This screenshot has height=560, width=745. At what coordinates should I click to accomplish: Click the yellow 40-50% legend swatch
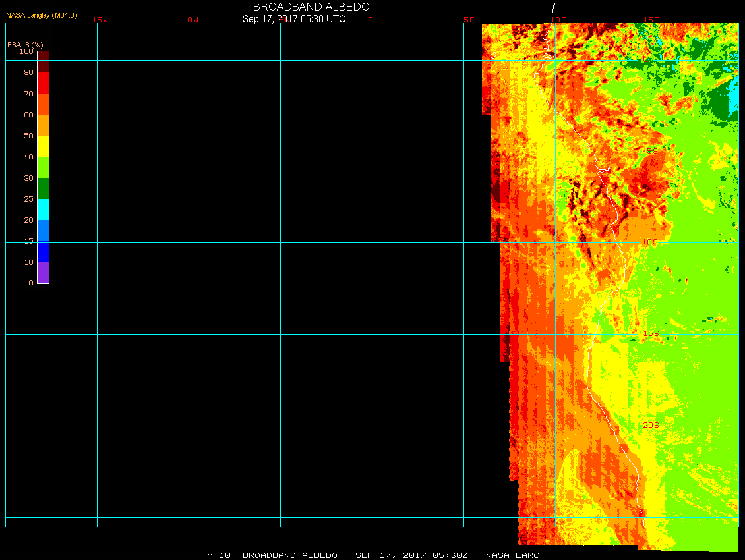click(43, 145)
